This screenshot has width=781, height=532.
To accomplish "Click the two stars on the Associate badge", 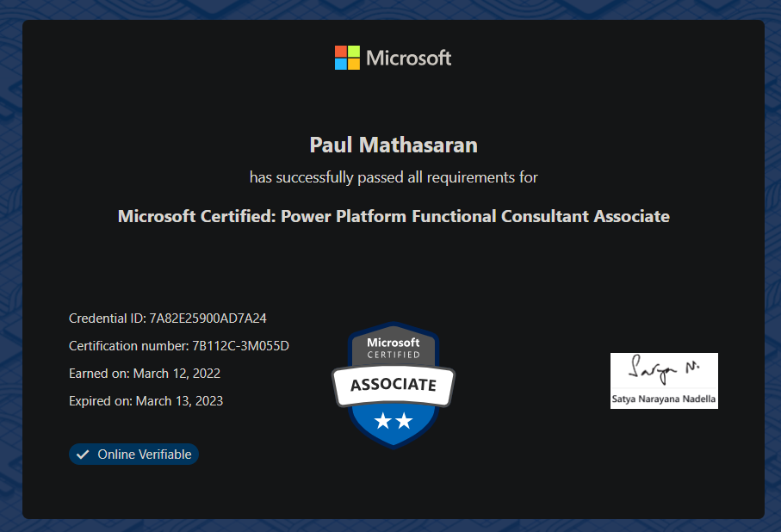I will (393, 420).
